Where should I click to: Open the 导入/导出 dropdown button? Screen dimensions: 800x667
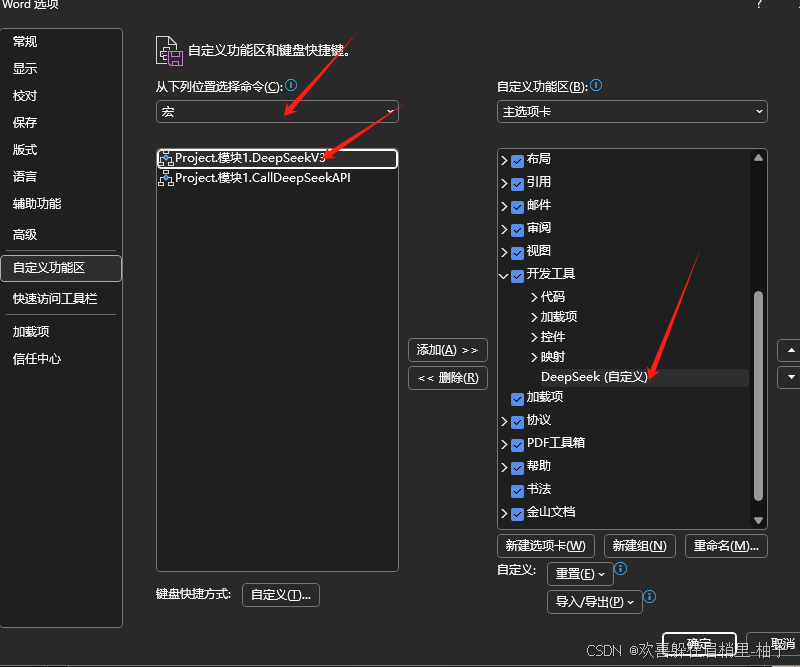pos(594,602)
